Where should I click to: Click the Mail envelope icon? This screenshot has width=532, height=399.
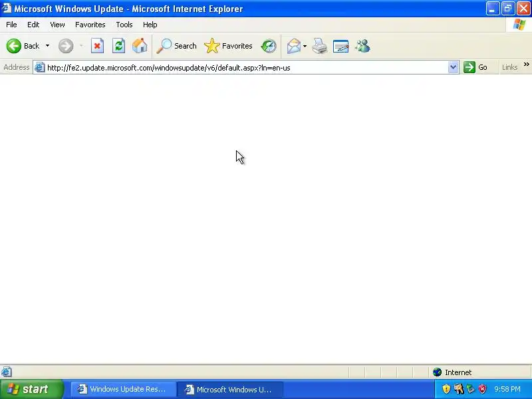click(293, 46)
